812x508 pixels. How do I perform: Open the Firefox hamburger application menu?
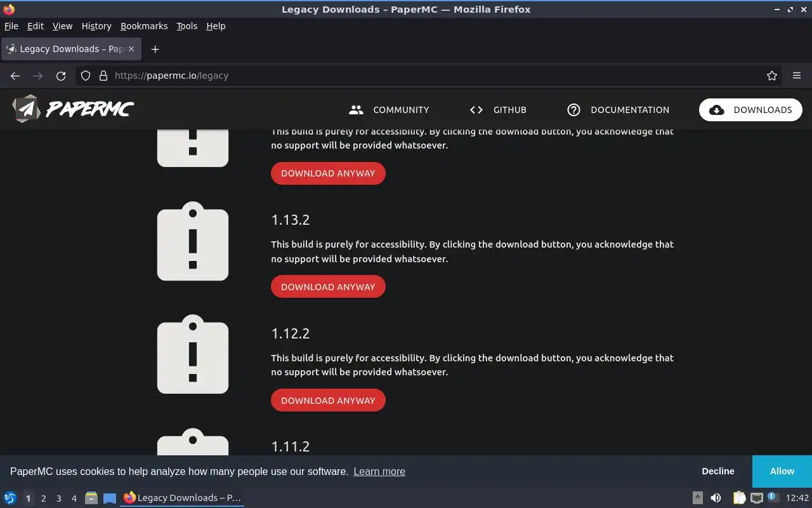pyautogui.click(x=797, y=76)
